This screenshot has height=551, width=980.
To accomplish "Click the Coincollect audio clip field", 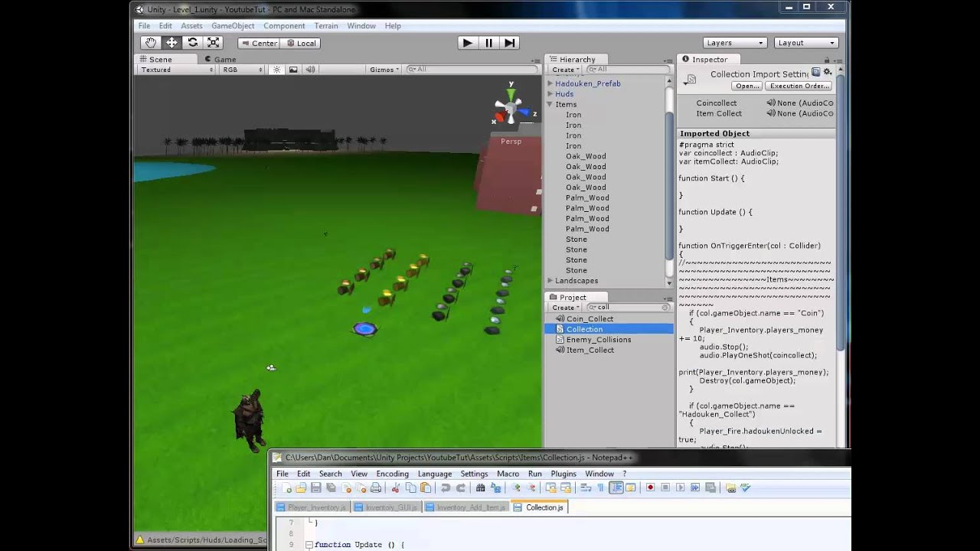I will [x=800, y=103].
